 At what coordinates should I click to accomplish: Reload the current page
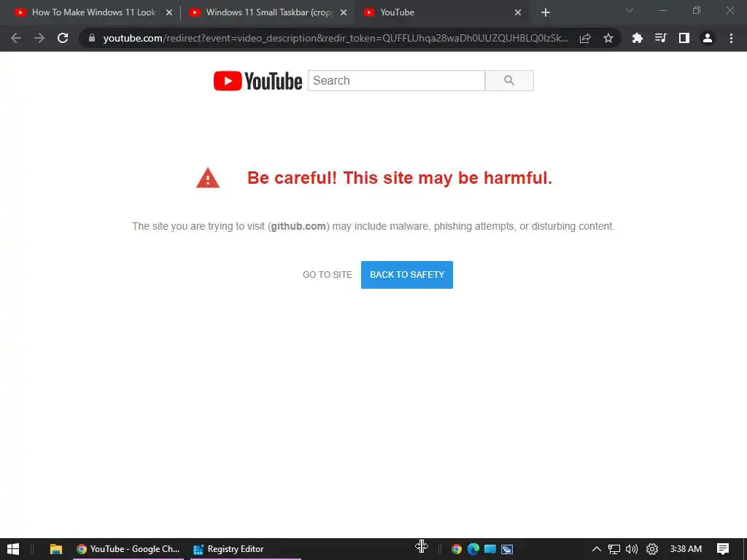coord(63,38)
